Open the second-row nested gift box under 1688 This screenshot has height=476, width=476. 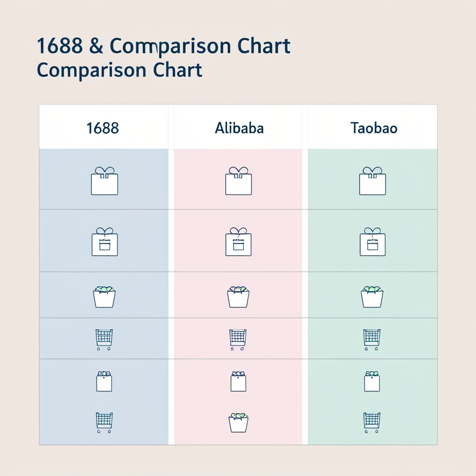(105, 242)
